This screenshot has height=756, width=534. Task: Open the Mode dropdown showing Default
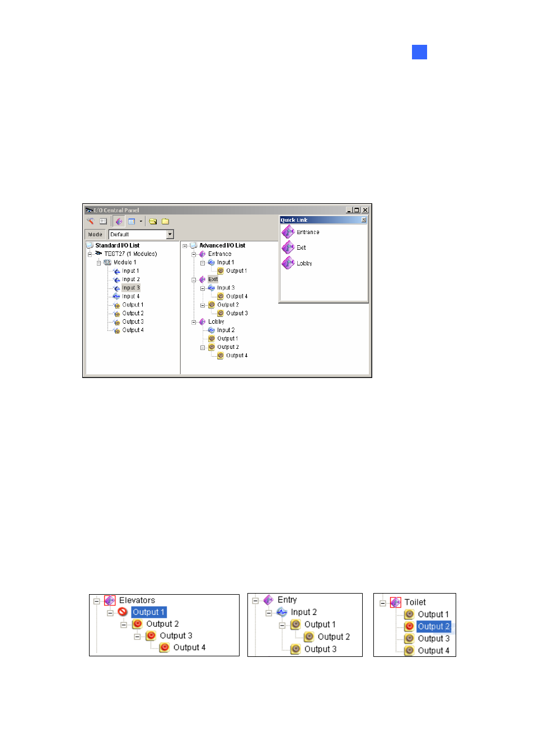tap(141, 234)
